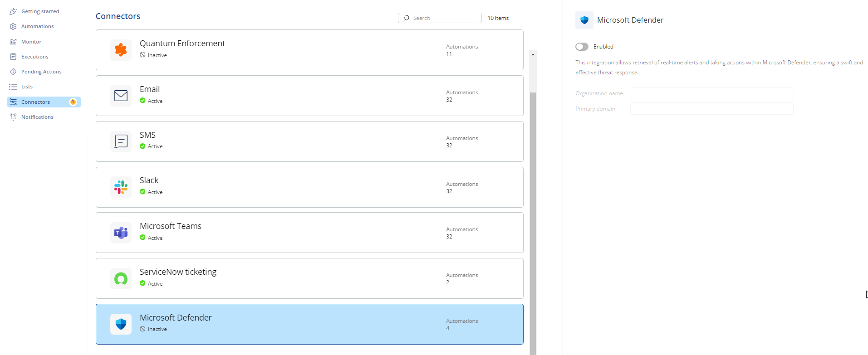
Task: Open Notifications in the sidebar
Action: click(37, 117)
